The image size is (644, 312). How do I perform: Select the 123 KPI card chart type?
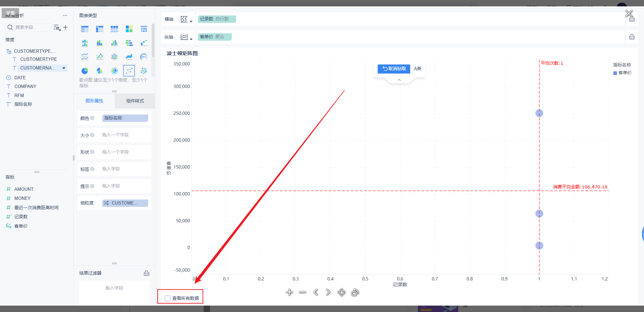[144, 29]
